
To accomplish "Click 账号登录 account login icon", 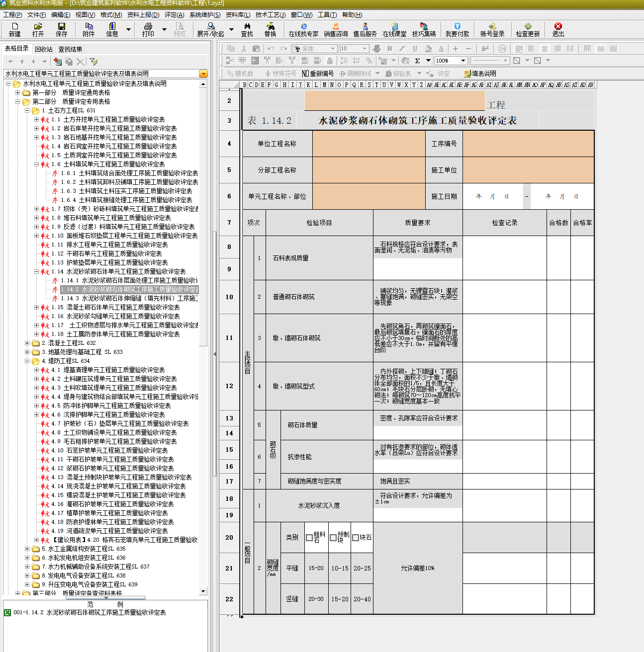I will [x=492, y=29].
